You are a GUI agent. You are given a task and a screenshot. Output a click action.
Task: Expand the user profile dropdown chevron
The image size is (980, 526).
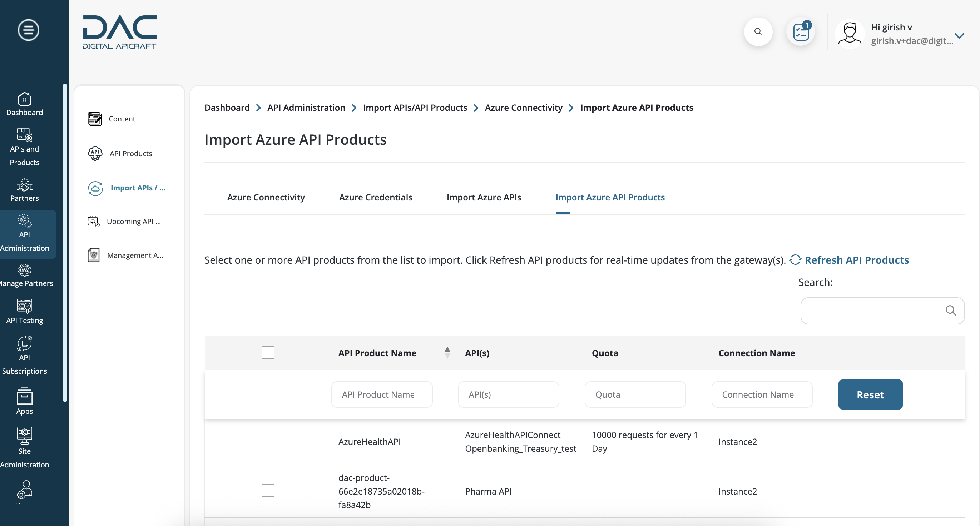pyautogui.click(x=959, y=36)
